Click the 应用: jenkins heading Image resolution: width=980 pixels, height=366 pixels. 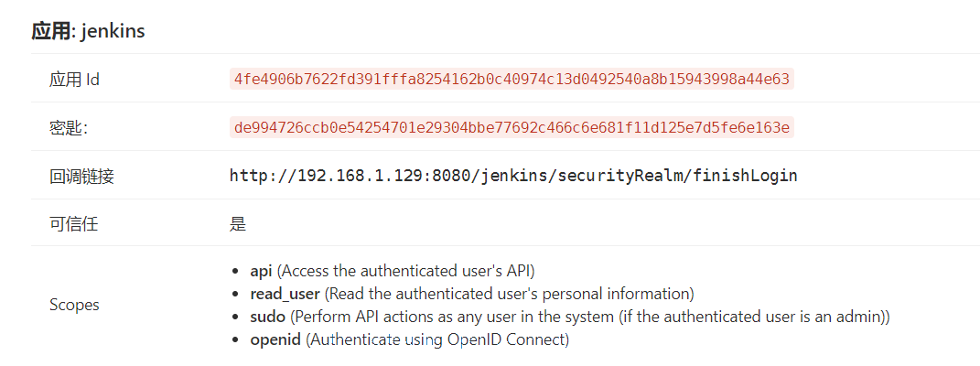[x=88, y=31]
